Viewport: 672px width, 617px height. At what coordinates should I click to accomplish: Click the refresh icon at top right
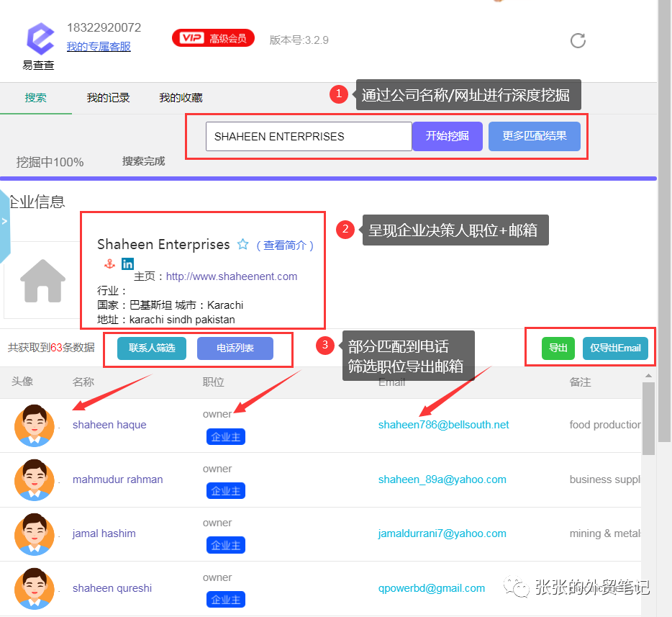pyautogui.click(x=578, y=41)
